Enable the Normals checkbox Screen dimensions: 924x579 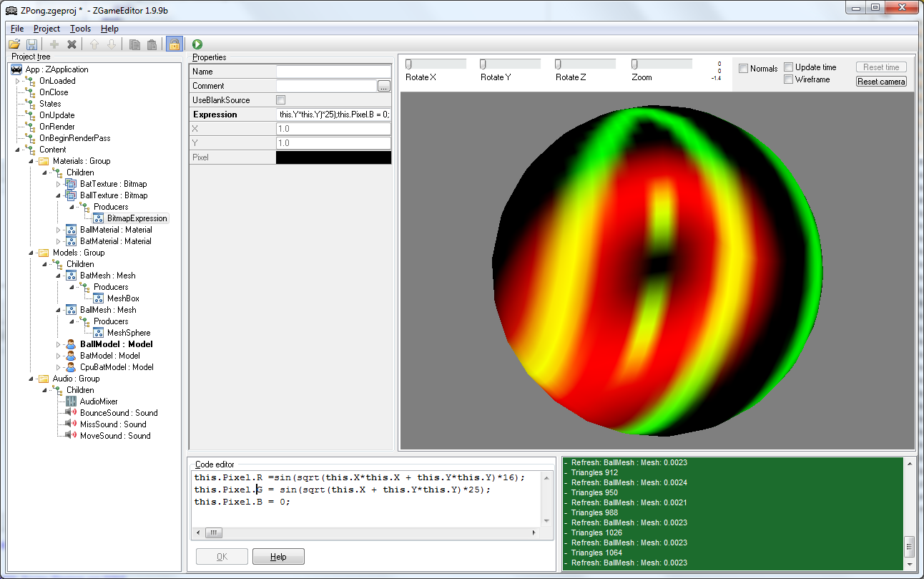coord(744,69)
